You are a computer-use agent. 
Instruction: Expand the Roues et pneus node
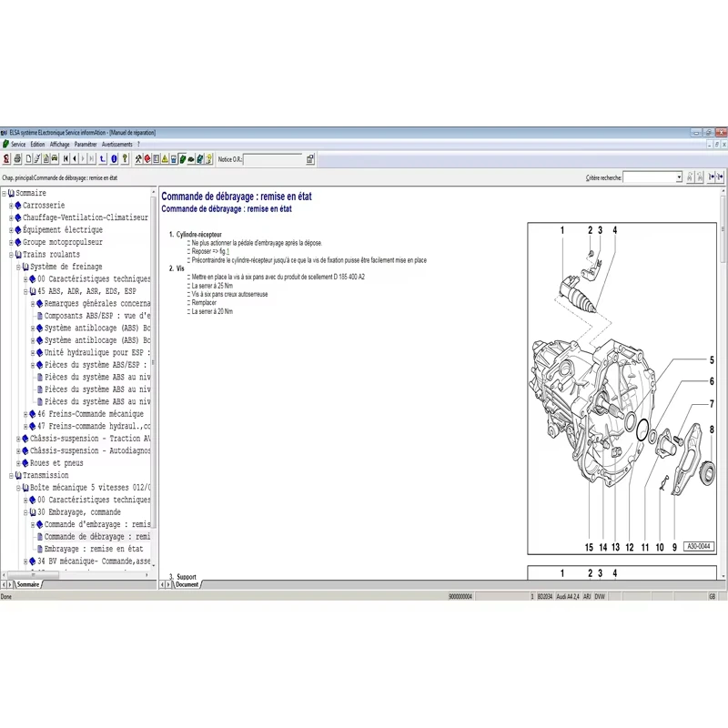18,463
